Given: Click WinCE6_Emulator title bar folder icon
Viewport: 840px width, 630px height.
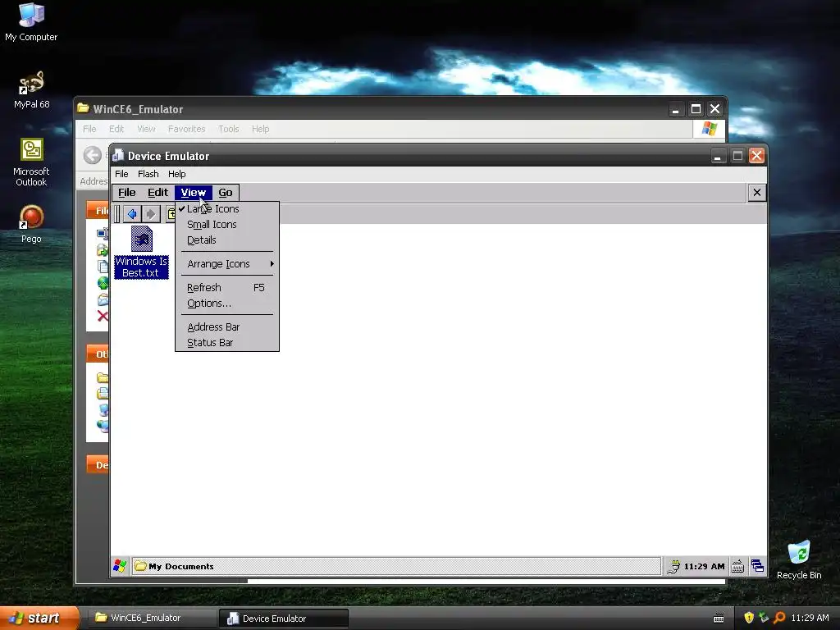Looking at the screenshot, I should [x=83, y=108].
